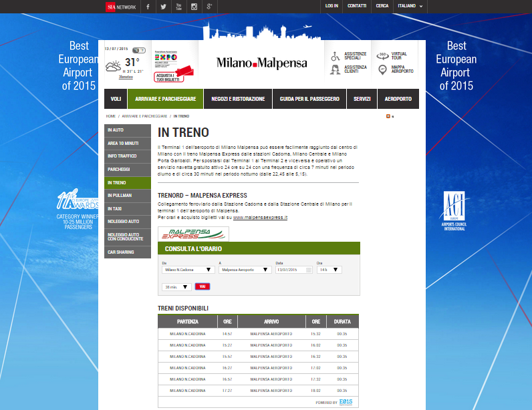Open the Facebook page icon
The height and width of the screenshot is (410, 532).
[x=148, y=7]
